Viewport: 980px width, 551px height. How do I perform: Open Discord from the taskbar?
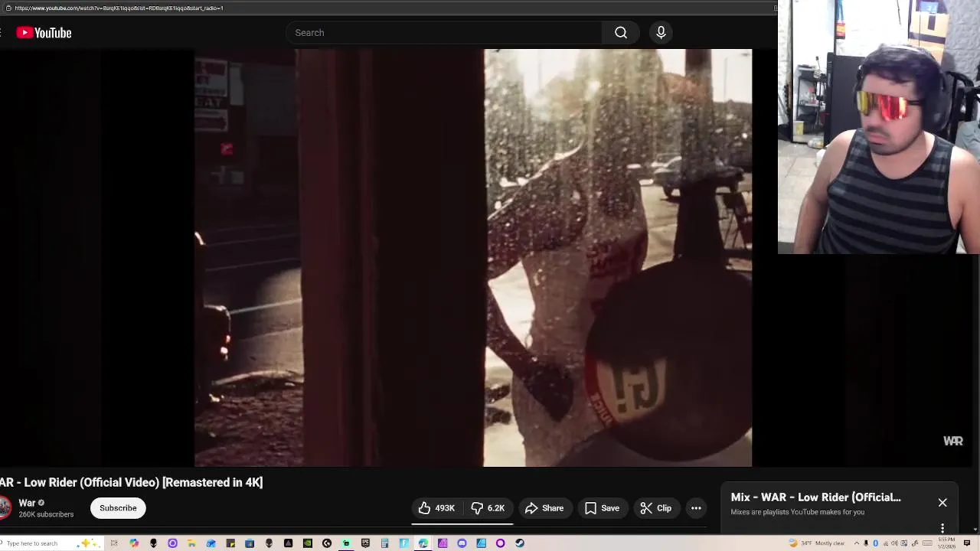click(462, 543)
